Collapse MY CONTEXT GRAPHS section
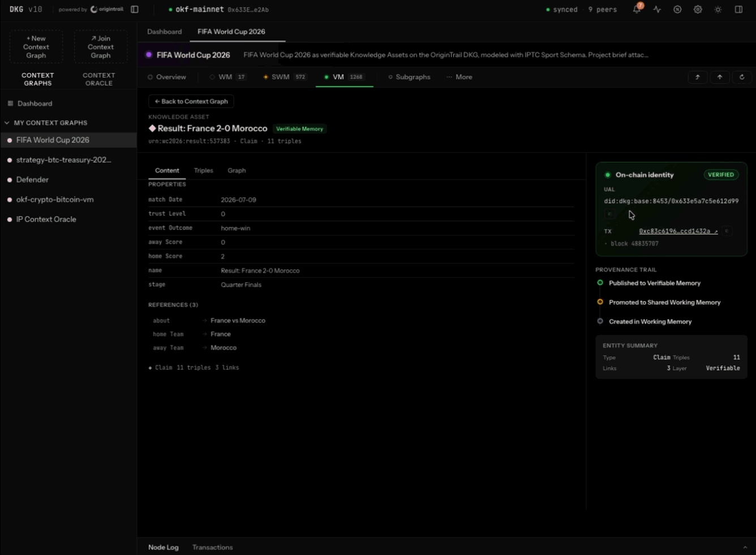756x555 pixels. pos(7,123)
